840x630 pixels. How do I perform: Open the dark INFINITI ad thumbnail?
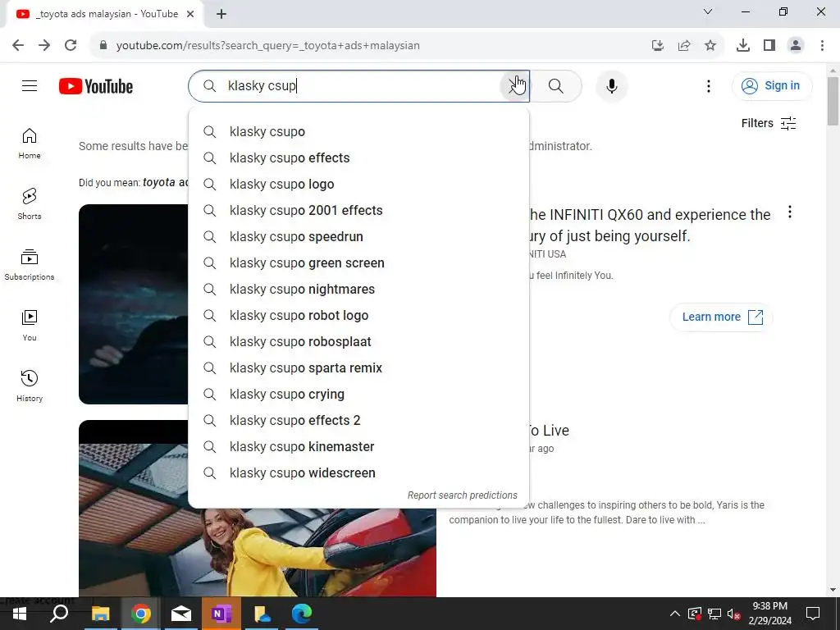[134, 304]
